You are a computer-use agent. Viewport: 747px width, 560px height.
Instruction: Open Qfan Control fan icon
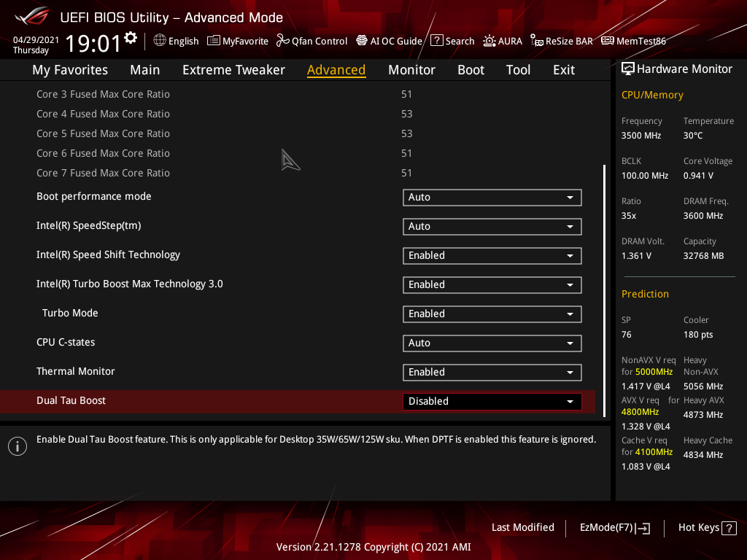tap(283, 41)
